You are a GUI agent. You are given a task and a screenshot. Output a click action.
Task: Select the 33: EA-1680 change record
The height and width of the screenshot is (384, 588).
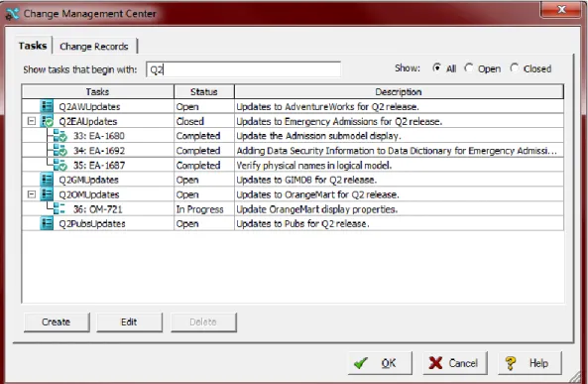pyautogui.click(x=99, y=136)
